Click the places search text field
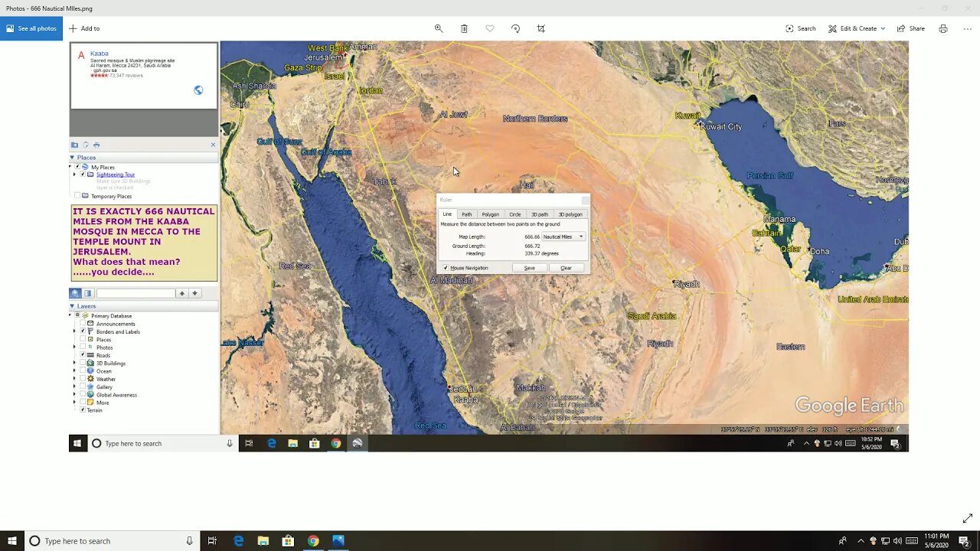Screen dimensions: 980x551 pos(136,293)
